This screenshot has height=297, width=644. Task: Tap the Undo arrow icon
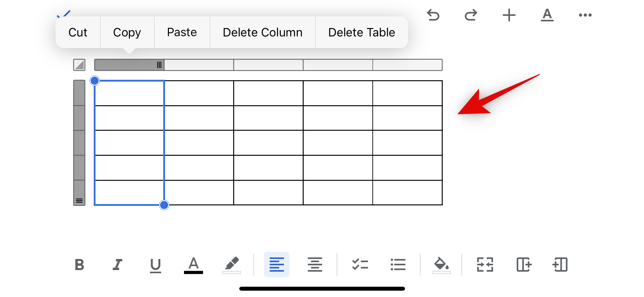[x=433, y=15]
